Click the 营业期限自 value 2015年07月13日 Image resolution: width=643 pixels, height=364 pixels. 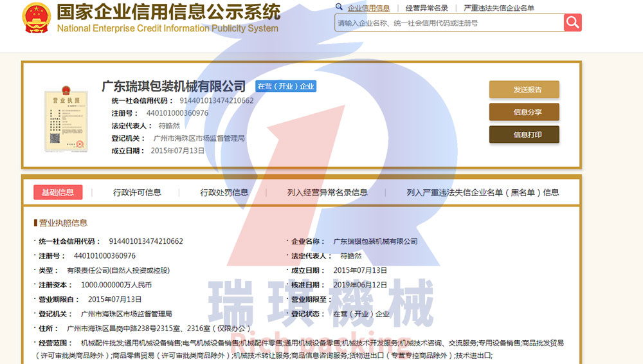[x=115, y=300]
